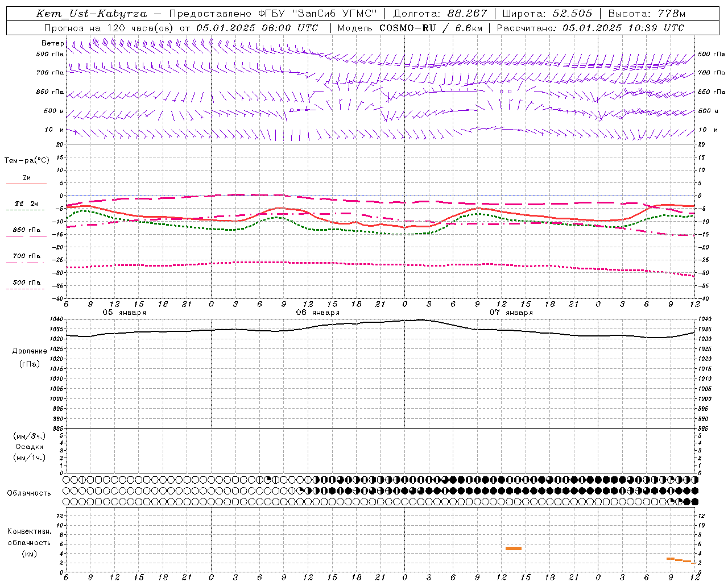Click the 985 value on left pressure axis
Viewport: 728px width, 582px height.
pos(59,429)
